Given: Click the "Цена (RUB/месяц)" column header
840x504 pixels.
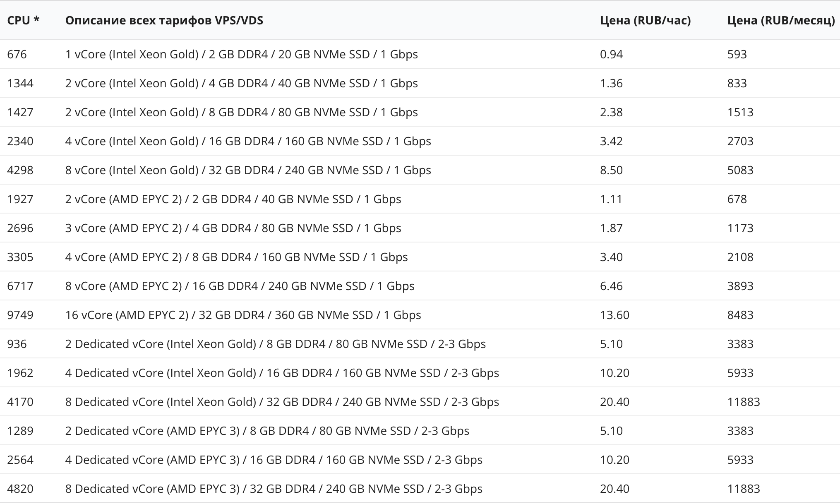Looking at the screenshot, I should point(781,21).
